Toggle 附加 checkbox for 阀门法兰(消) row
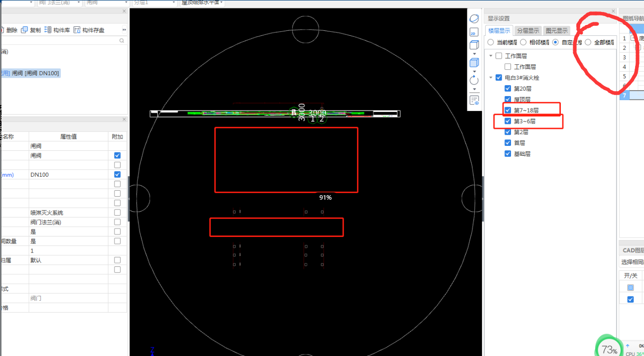Viewport: 644px width, 356px height. pos(118,222)
